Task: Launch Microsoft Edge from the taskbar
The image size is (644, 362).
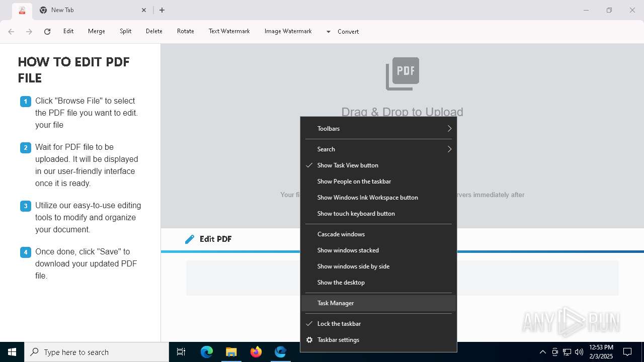Action: 207,352
